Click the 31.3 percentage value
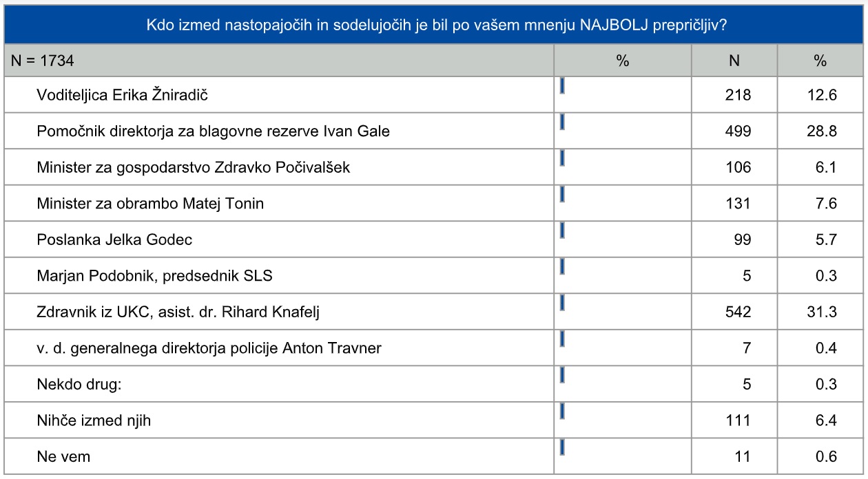Viewport: 868px width, 479px height. click(823, 312)
